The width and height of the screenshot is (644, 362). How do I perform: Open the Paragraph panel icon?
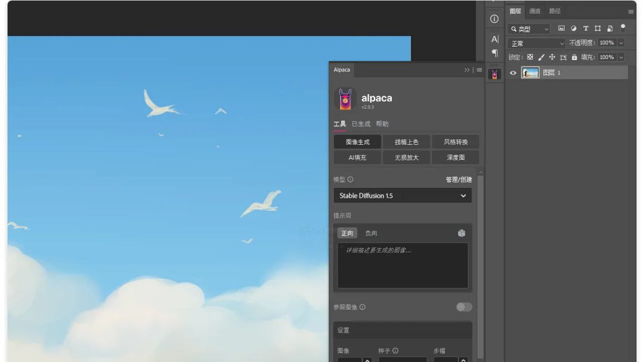(495, 53)
